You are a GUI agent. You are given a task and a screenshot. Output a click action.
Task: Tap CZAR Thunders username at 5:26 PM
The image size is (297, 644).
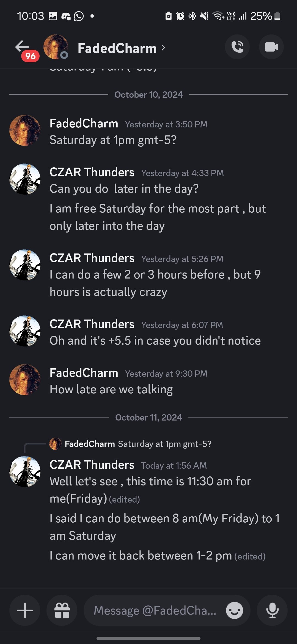click(92, 258)
